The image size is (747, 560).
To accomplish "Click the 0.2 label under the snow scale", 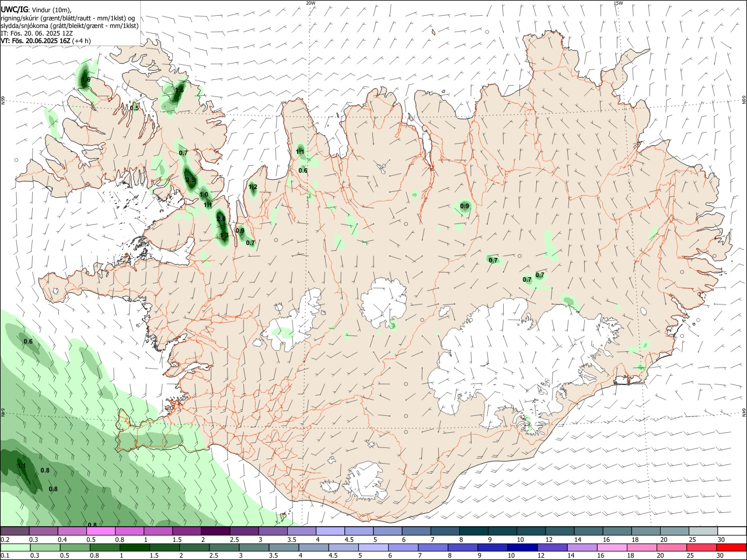I will (x=5, y=540).
